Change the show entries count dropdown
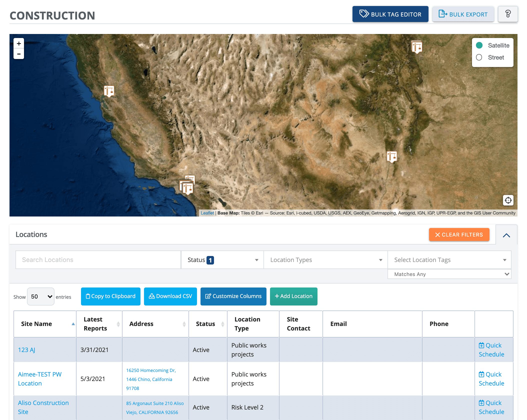Image resolution: width=527 pixels, height=420 pixels. point(41,296)
